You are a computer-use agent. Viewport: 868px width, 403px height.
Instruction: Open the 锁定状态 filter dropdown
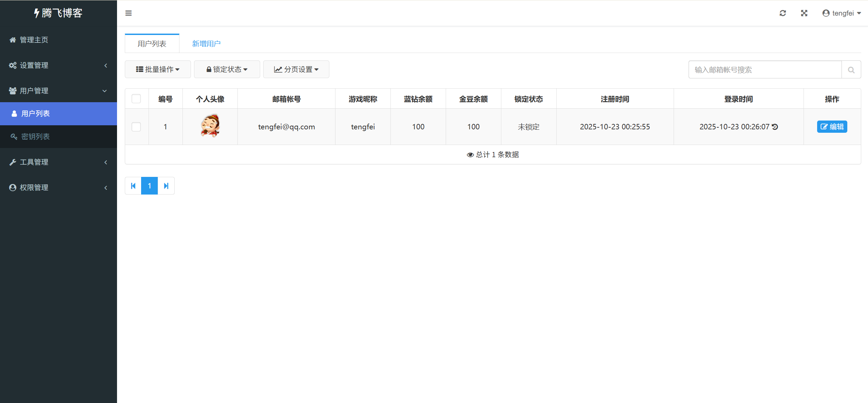coord(227,69)
